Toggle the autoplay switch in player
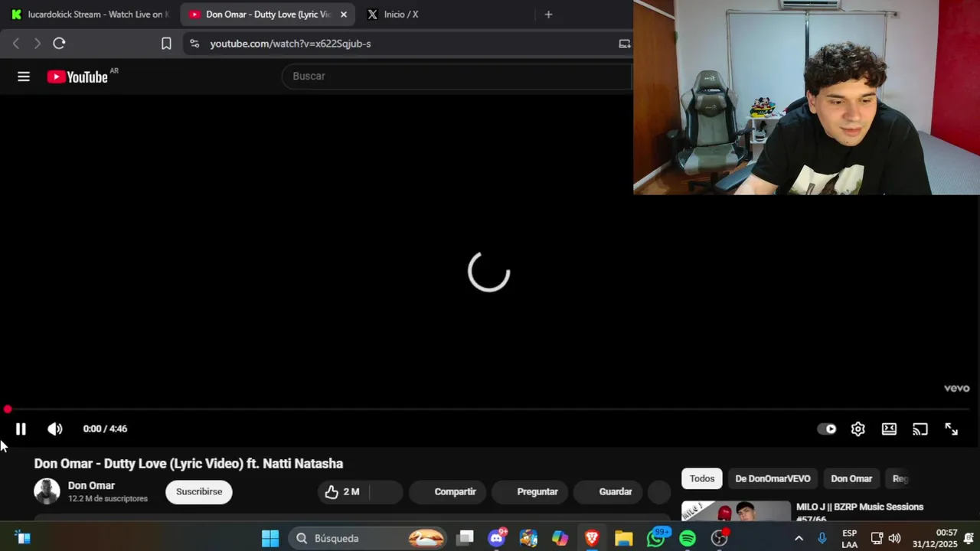This screenshot has width=980, height=551. tap(827, 429)
